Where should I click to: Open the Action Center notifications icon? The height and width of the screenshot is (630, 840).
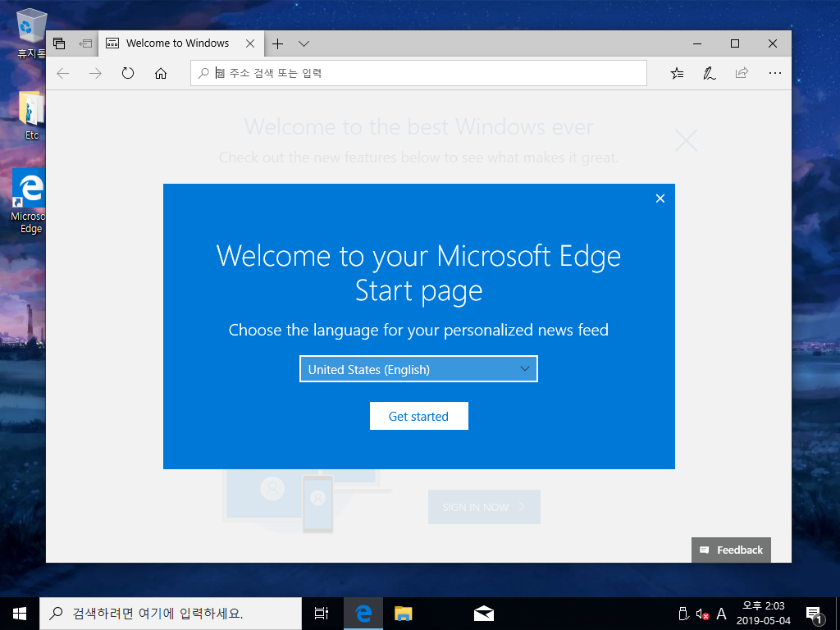pos(815,614)
